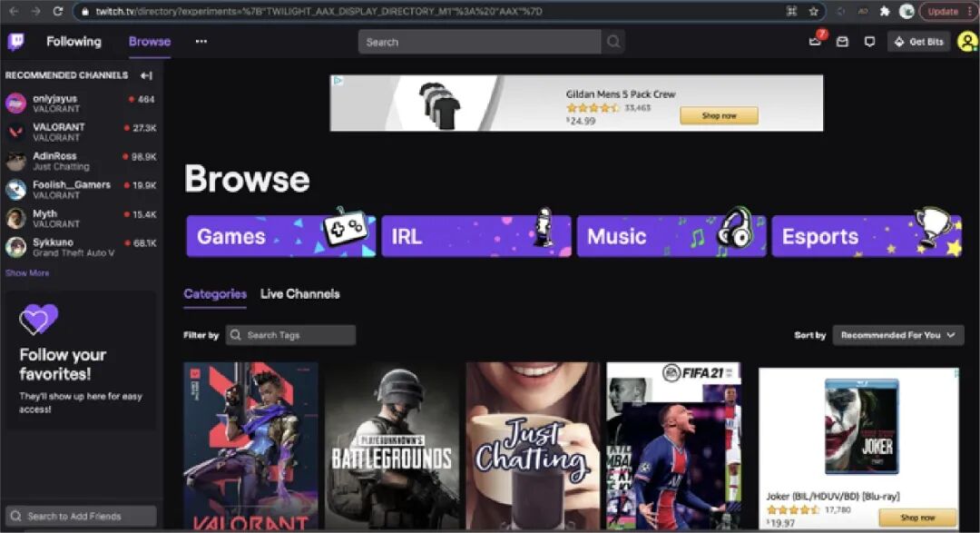Select the Browse tab
The image size is (980, 533).
click(x=150, y=41)
